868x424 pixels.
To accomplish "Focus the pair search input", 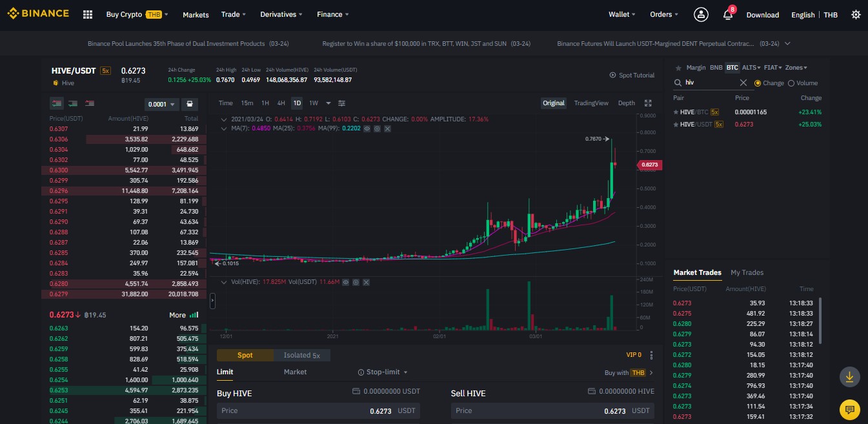I will click(x=709, y=83).
